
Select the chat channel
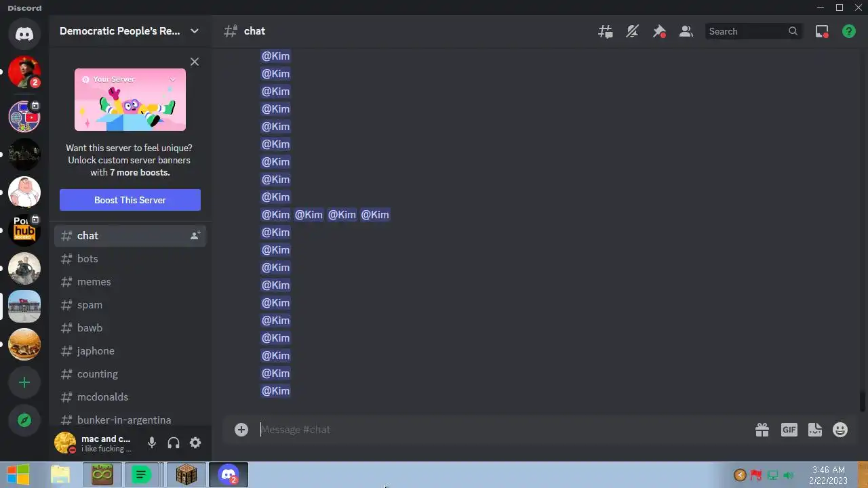(130, 236)
